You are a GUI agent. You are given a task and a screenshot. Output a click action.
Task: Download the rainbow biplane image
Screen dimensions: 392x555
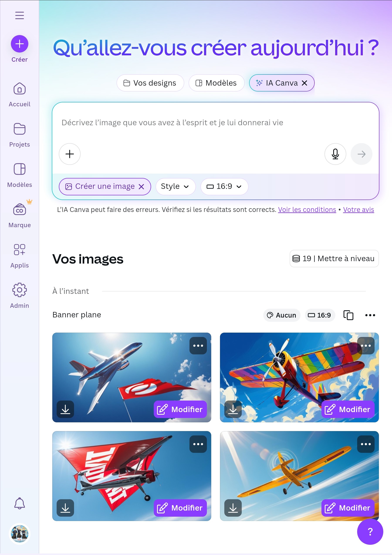pyautogui.click(x=233, y=409)
